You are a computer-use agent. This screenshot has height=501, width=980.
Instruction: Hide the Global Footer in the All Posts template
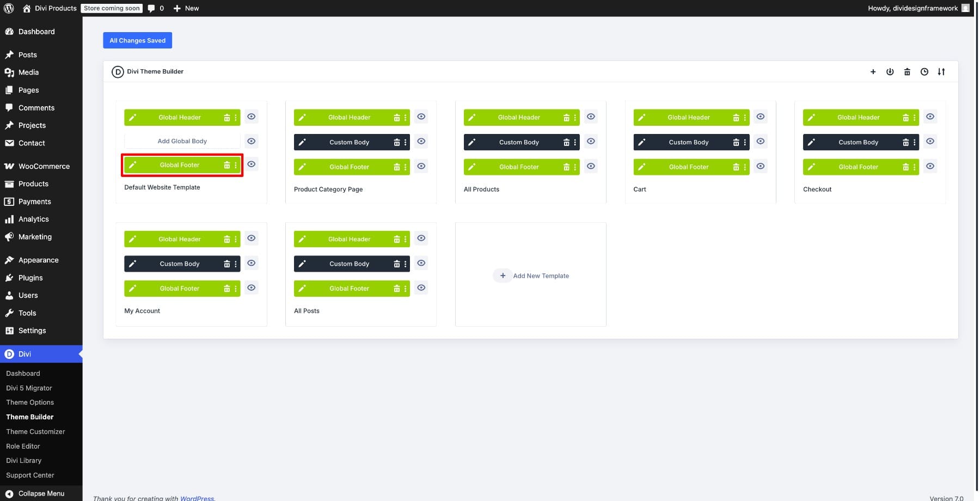pyautogui.click(x=421, y=288)
